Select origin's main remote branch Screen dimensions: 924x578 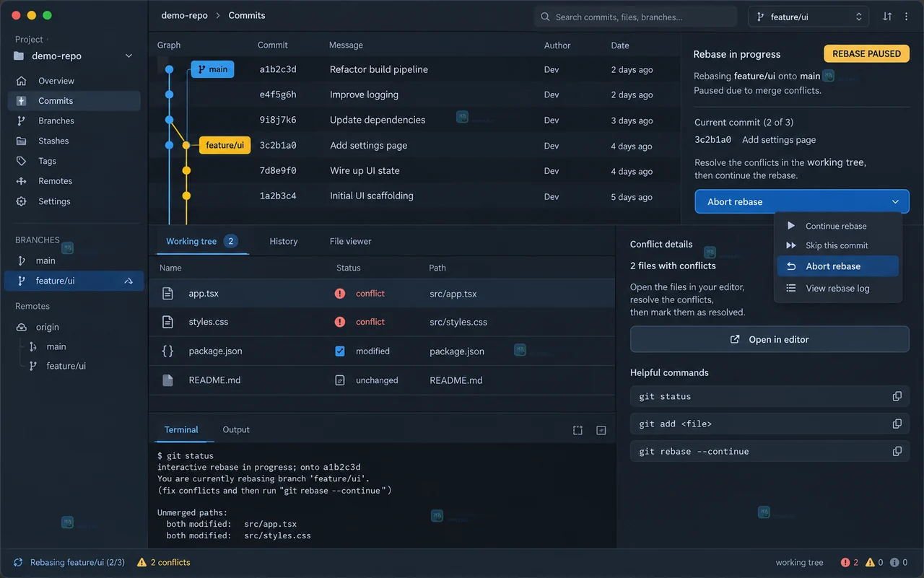pyautogui.click(x=56, y=346)
